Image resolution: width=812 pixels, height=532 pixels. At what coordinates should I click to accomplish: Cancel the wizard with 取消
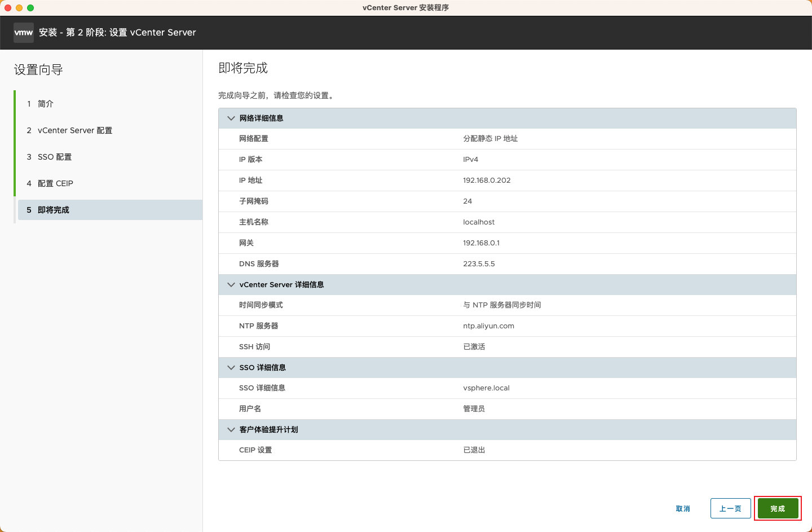(x=683, y=509)
